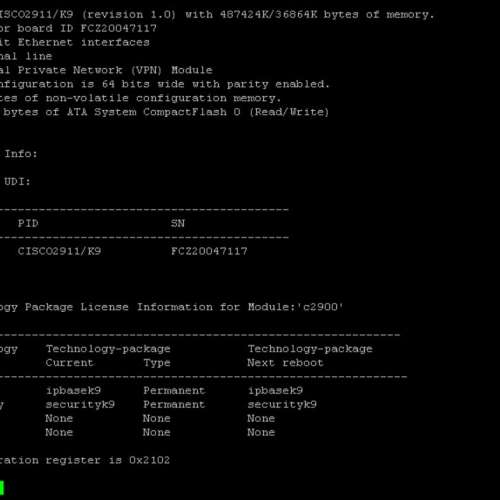
Task: Click the PID column header
Action: coord(28,223)
